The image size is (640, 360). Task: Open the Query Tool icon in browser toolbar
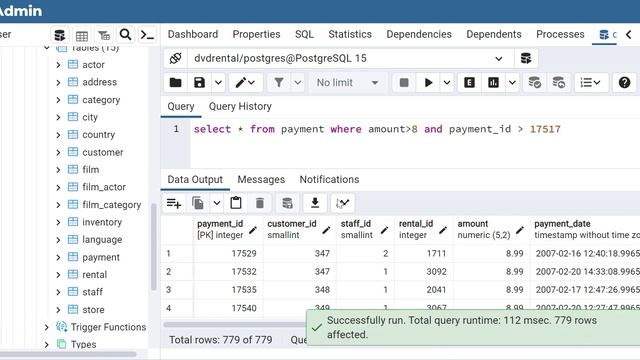(60, 35)
